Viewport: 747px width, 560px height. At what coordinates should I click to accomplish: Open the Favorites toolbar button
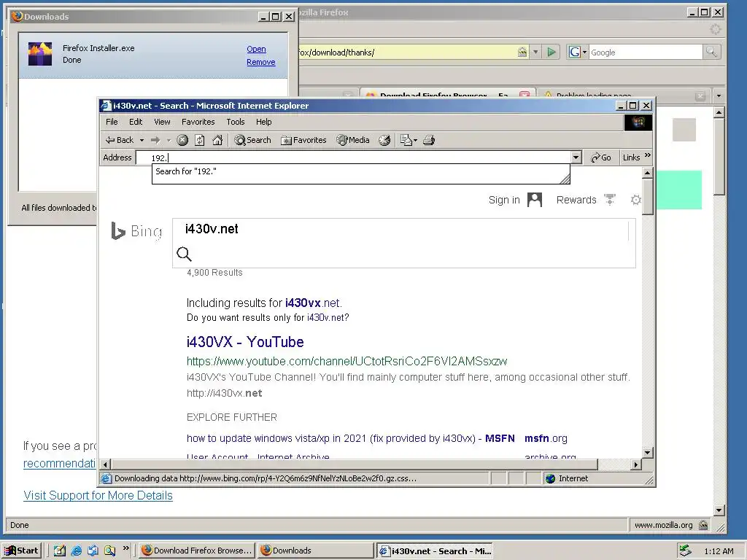pos(303,140)
